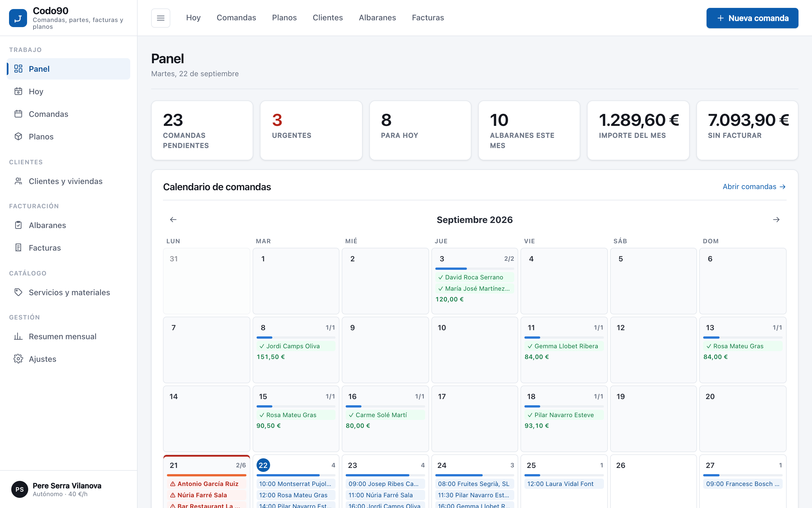Image resolution: width=812 pixels, height=508 pixels.
Task: Click arrow icon in Abrir comandas link
Action: tap(782, 187)
